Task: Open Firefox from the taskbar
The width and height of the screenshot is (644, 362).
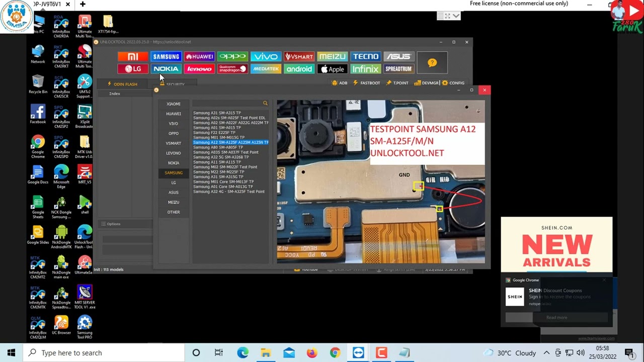Action: pos(312,353)
